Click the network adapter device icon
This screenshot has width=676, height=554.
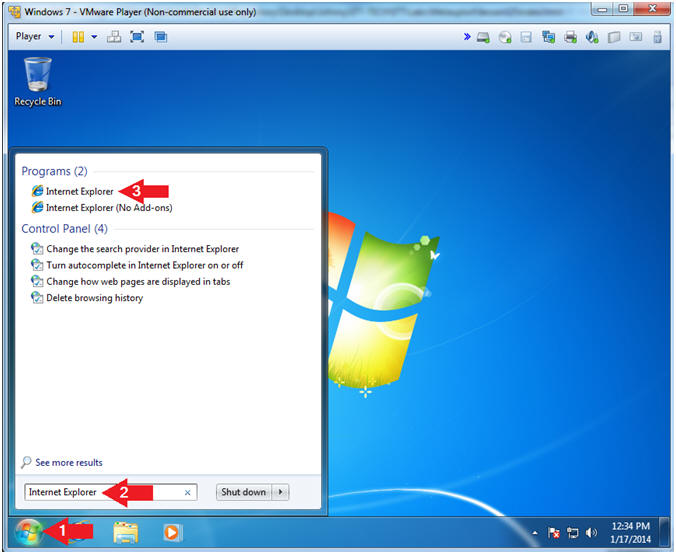(x=548, y=37)
